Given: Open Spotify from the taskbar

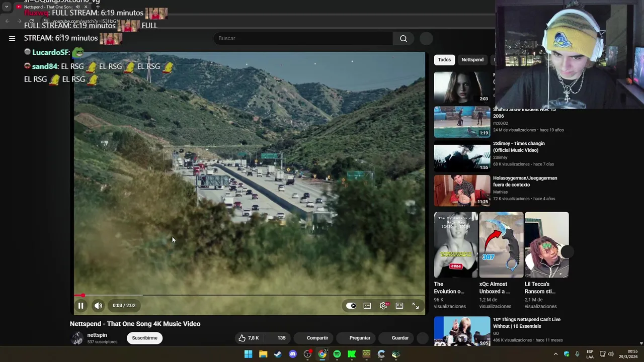Looking at the screenshot, I should (x=337, y=354).
